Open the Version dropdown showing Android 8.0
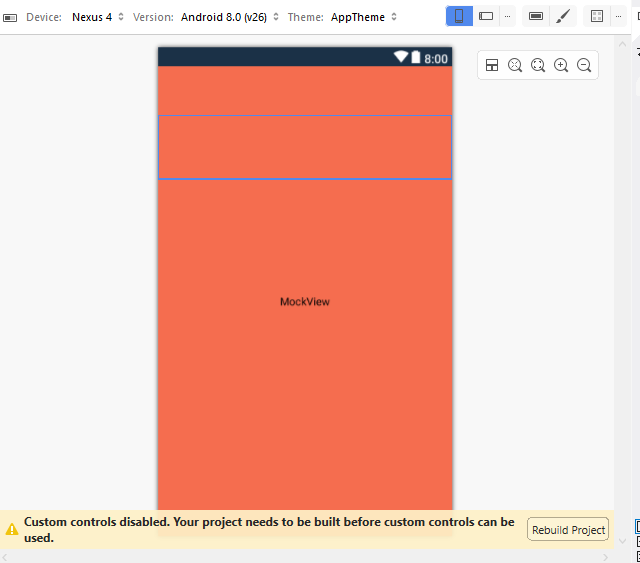 pyautogui.click(x=229, y=17)
